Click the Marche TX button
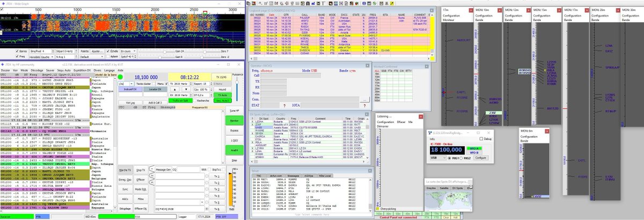Screen dimensions: 644x220 click(125, 170)
